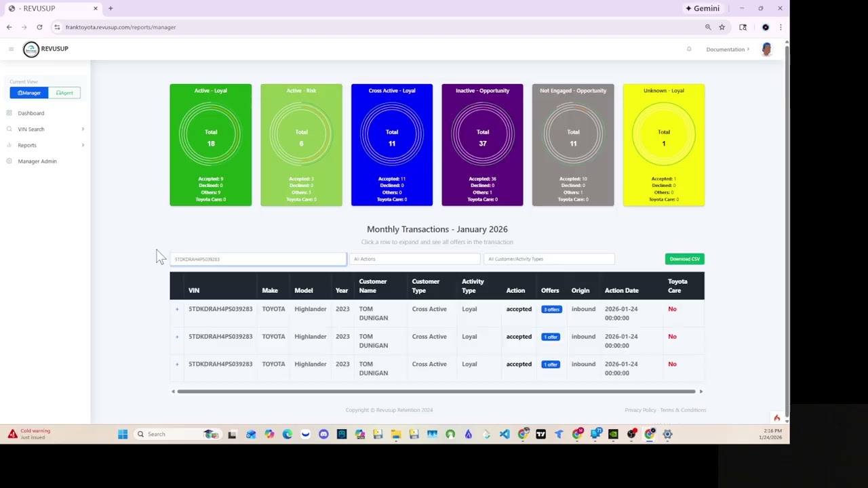Click the Customer Name column header
The height and width of the screenshot is (488, 868).
[x=373, y=286]
